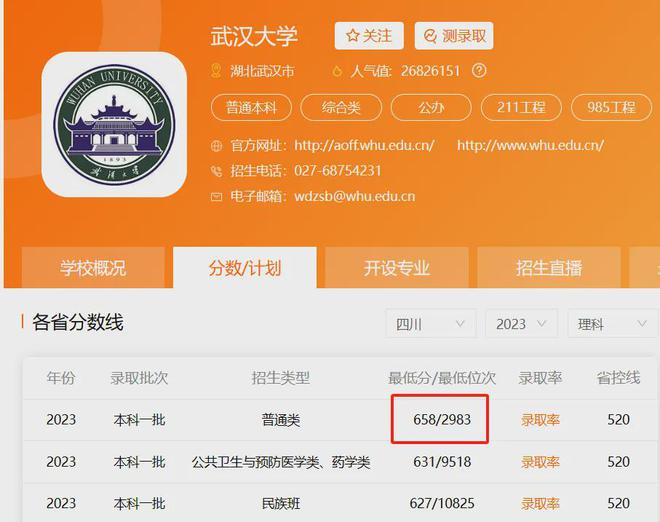
Task: Click the 武汉大学 title text
Action: point(254,36)
